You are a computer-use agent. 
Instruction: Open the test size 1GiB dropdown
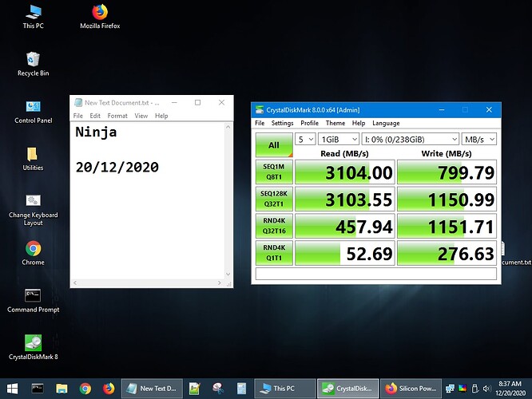coord(339,140)
